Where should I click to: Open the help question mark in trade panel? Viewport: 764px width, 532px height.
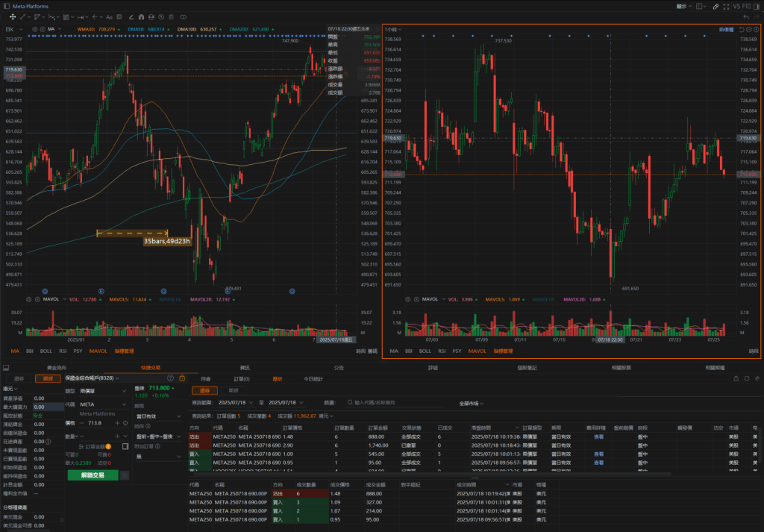click(x=170, y=378)
